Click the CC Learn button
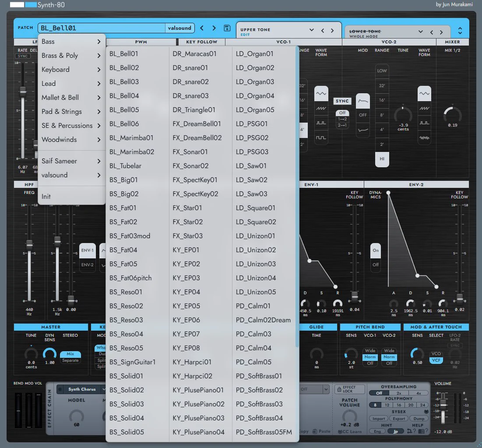 350,431
